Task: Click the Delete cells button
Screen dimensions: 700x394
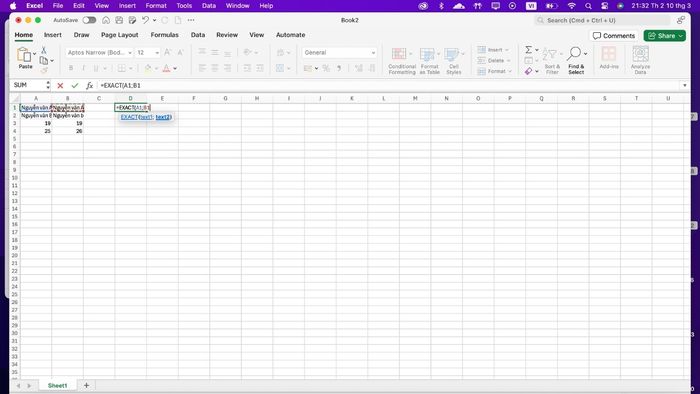Action: click(x=493, y=60)
